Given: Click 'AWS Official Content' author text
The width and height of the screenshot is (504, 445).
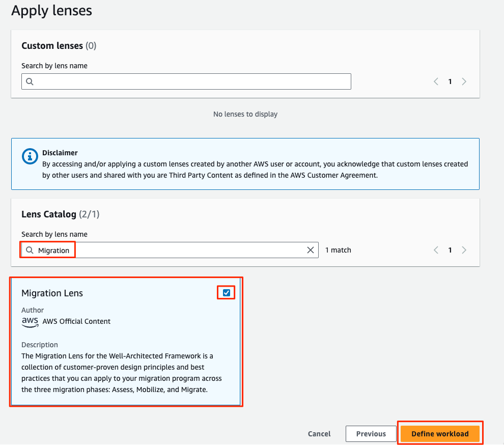Looking at the screenshot, I should (x=76, y=321).
